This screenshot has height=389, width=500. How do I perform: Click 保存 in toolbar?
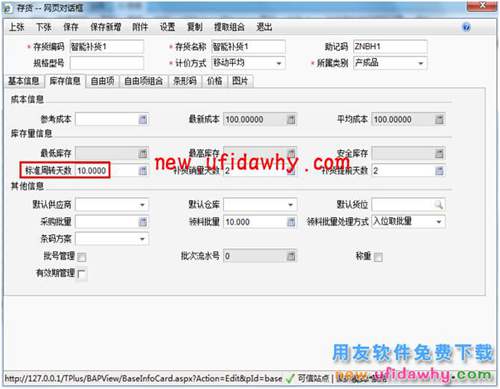pos(71,27)
